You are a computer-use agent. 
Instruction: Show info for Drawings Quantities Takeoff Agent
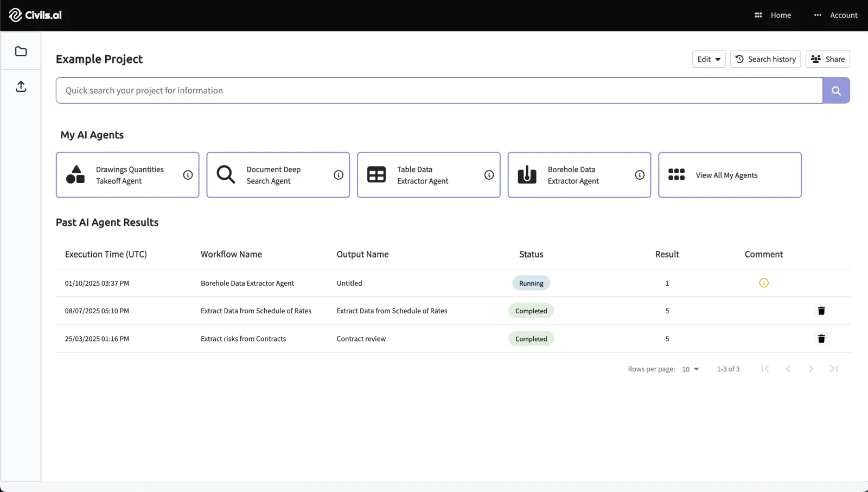coord(188,175)
